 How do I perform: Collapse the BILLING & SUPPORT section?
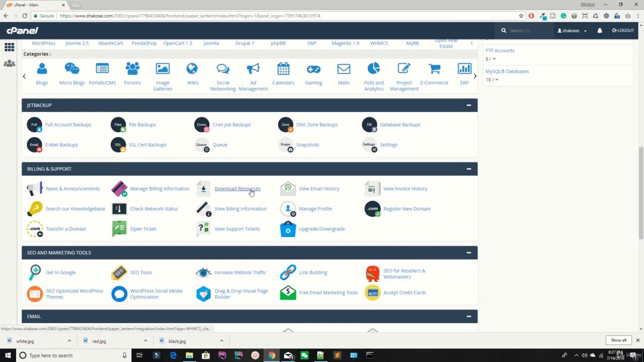pos(468,169)
